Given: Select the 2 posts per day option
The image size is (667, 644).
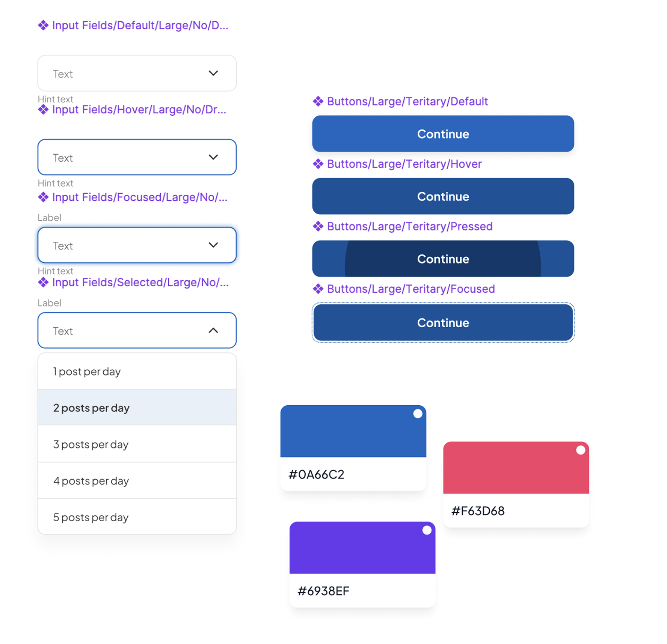Looking at the screenshot, I should [x=137, y=408].
